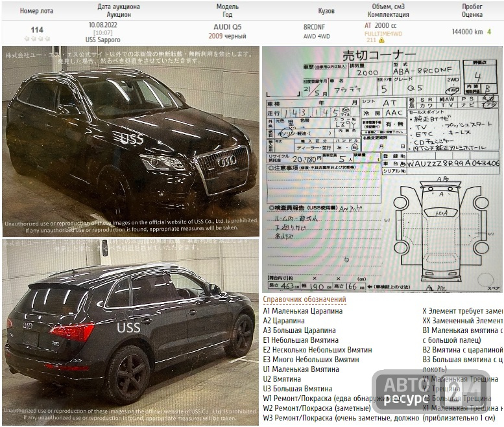The width and height of the screenshot is (504, 427).
Task: Click the A1 Маленькая Царапина legend entry
Action: 303,311
